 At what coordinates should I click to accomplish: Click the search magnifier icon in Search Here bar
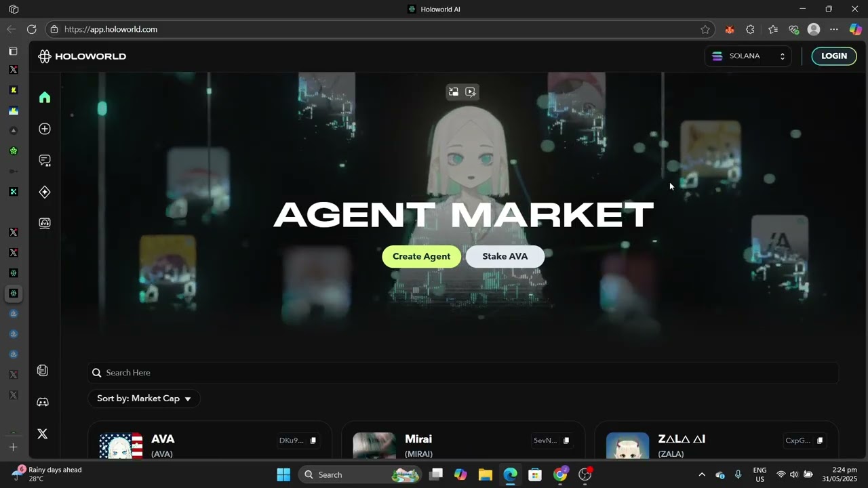click(97, 373)
